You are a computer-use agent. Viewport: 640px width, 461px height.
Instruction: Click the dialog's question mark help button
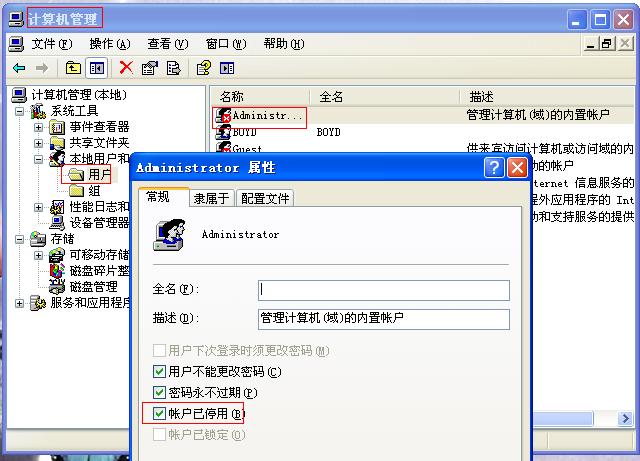tap(494, 167)
